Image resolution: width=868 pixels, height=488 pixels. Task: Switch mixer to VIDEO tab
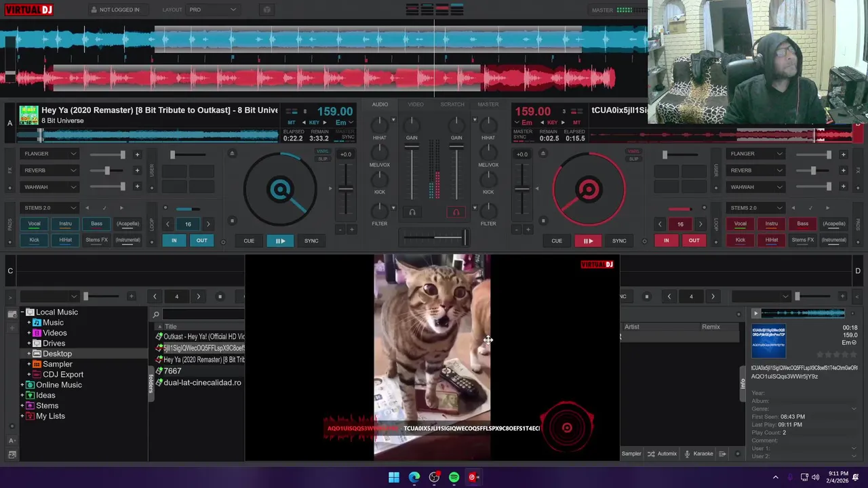point(416,104)
